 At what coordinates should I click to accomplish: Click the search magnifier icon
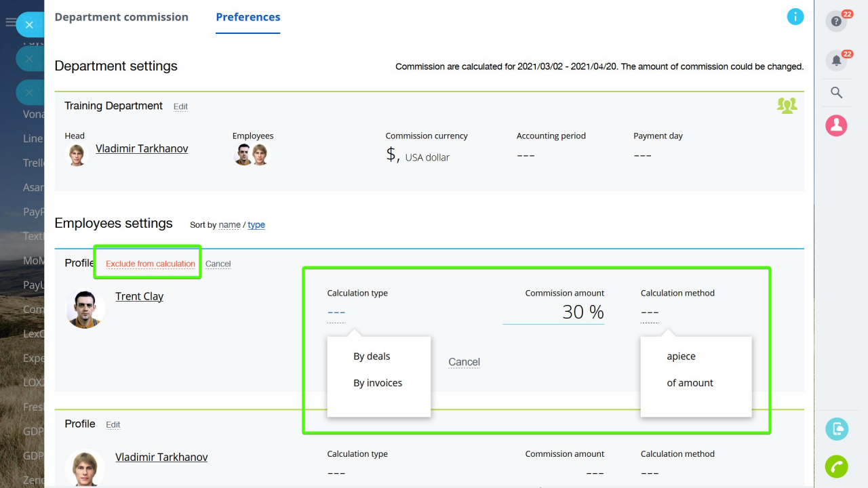(836, 93)
